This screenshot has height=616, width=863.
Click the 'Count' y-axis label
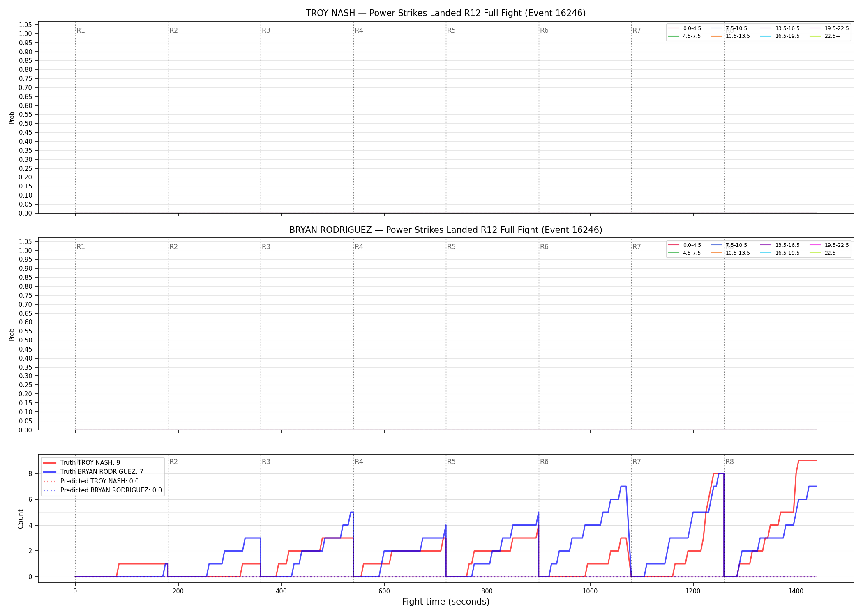coord(21,519)
